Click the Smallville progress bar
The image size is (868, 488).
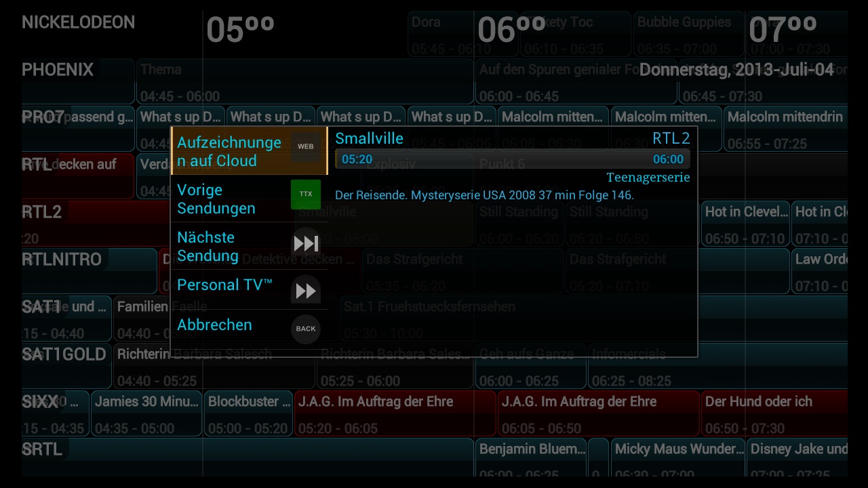(513, 159)
